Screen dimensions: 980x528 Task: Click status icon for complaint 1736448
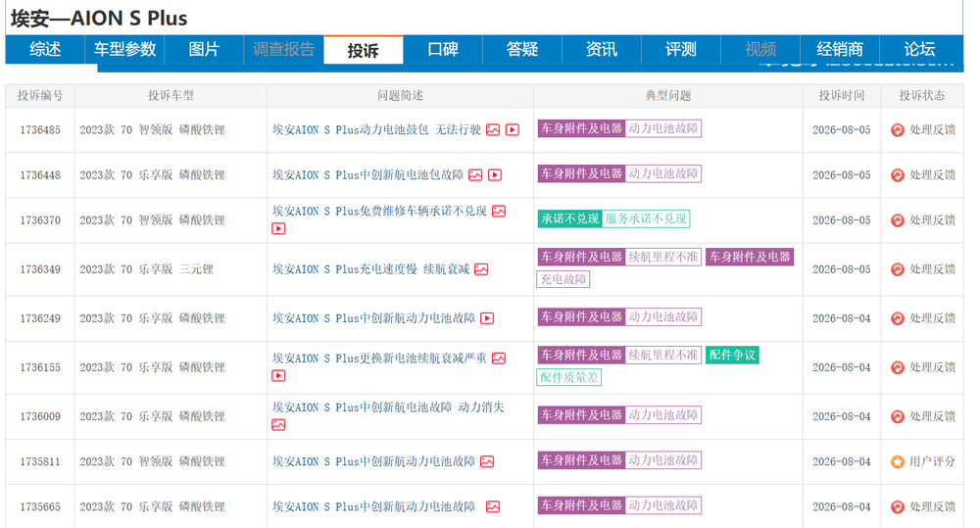pos(898,175)
